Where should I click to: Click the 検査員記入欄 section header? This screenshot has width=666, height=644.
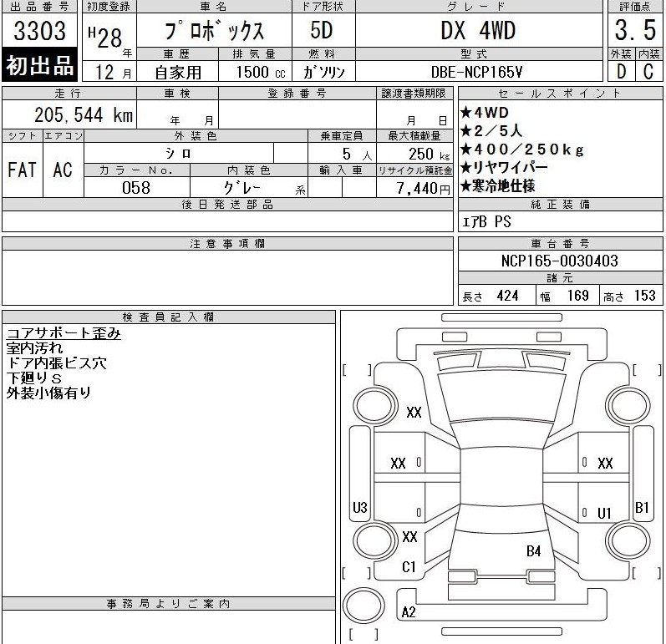click(x=169, y=317)
